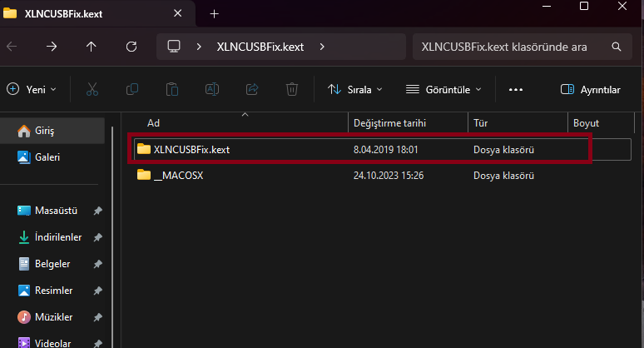The width and height of the screenshot is (644, 348).
Task: Go forward with the right arrow
Action: point(52,47)
